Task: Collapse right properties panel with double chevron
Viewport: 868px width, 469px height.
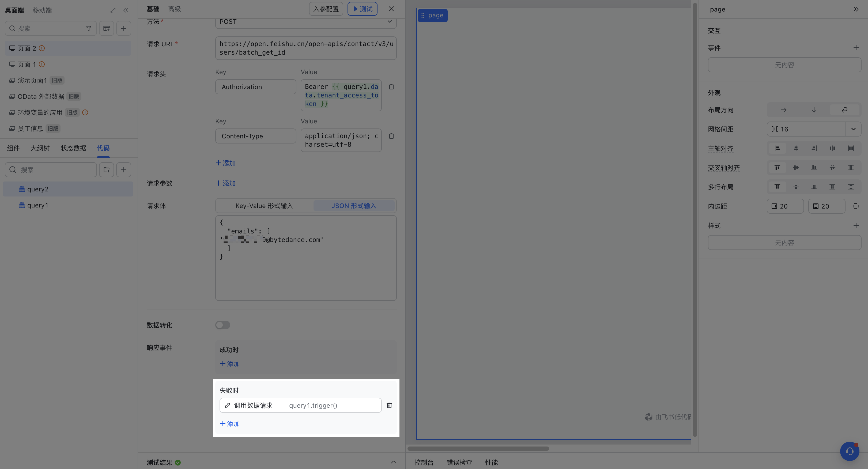Action: click(x=856, y=9)
